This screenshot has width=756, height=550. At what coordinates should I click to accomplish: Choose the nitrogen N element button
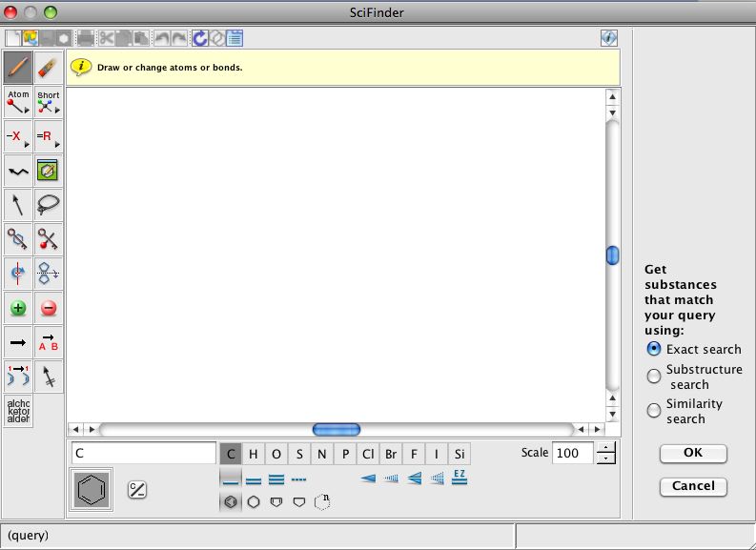[x=322, y=454]
